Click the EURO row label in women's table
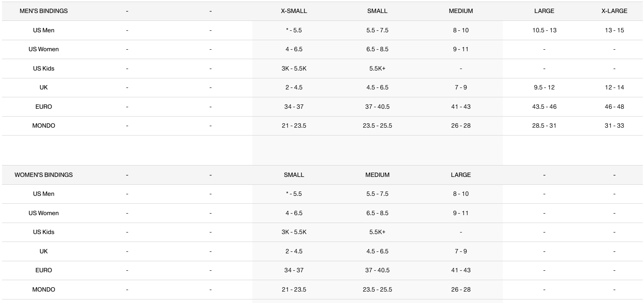 43,270
